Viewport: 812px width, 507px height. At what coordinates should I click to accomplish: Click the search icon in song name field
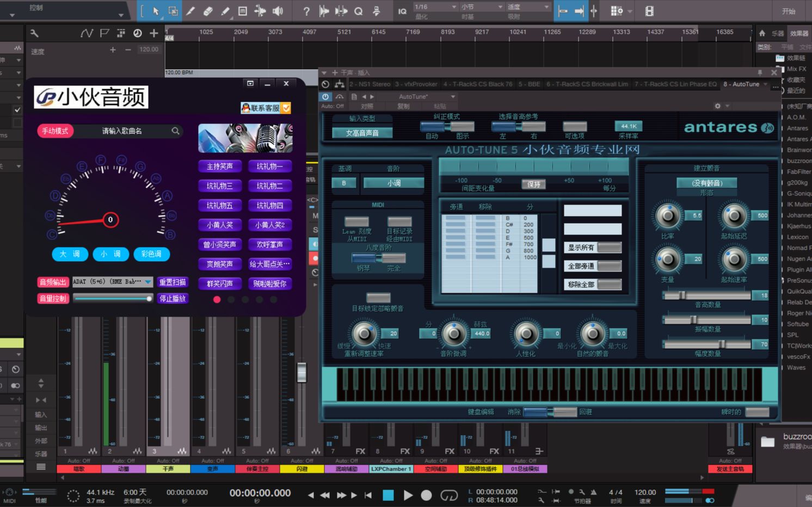175,131
